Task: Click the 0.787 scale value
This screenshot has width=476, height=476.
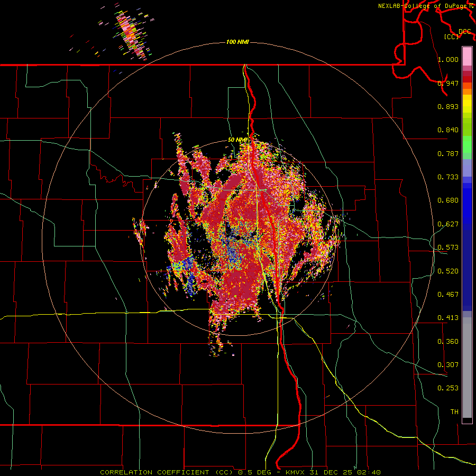Action: [x=448, y=153]
